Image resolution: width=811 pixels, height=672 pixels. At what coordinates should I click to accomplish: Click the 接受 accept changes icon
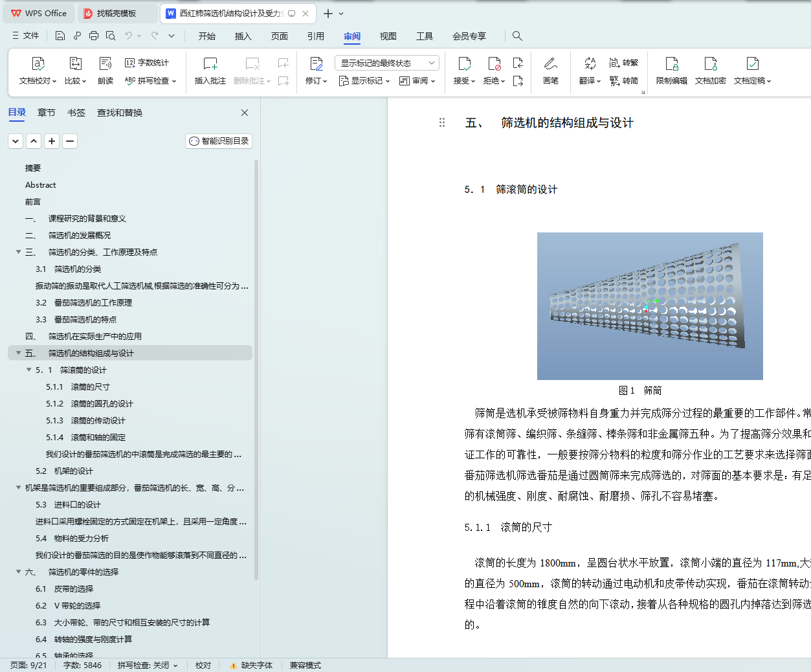point(465,63)
